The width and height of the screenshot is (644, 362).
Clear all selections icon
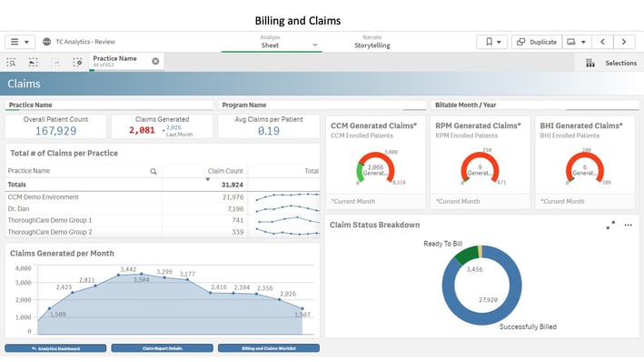point(77,62)
